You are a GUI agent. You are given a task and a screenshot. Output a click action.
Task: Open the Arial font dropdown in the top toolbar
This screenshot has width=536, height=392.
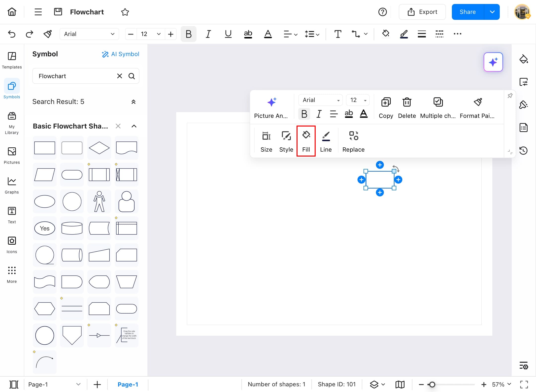tap(89, 34)
